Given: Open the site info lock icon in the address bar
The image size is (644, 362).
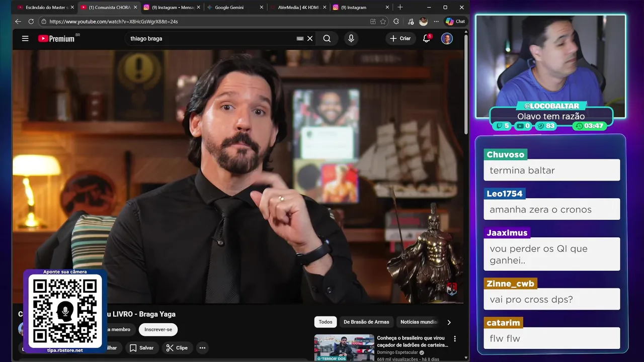Looking at the screenshot, I should pyautogui.click(x=44, y=22).
